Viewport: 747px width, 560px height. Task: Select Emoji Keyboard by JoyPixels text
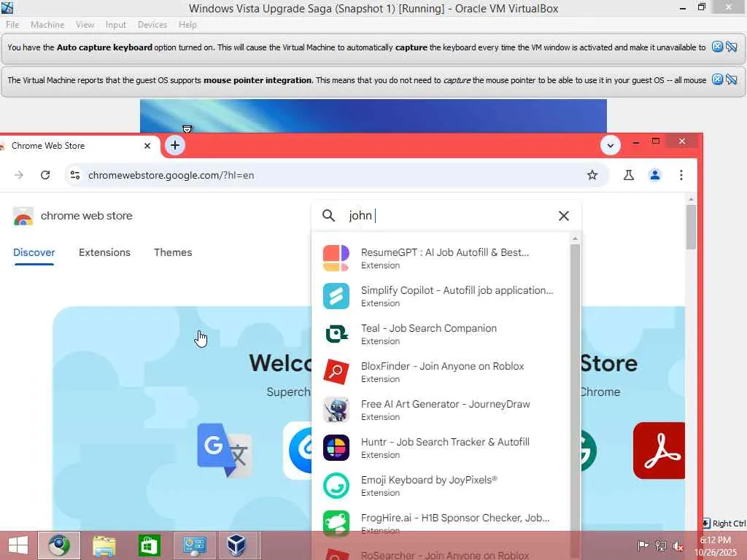pos(429,480)
